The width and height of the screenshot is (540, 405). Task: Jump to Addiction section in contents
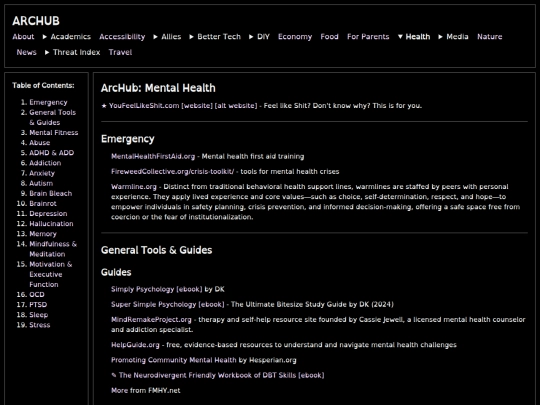(45, 163)
